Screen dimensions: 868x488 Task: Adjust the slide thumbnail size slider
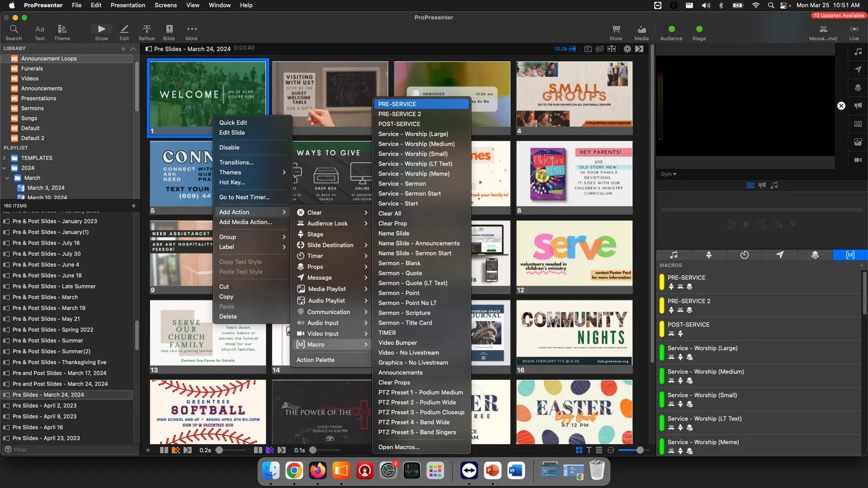[x=640, y=450]
